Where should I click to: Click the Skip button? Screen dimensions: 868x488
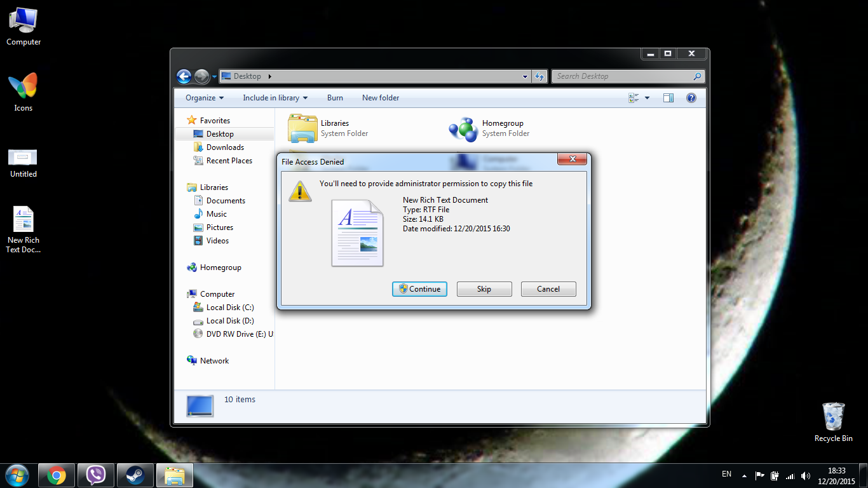[484, 289]
